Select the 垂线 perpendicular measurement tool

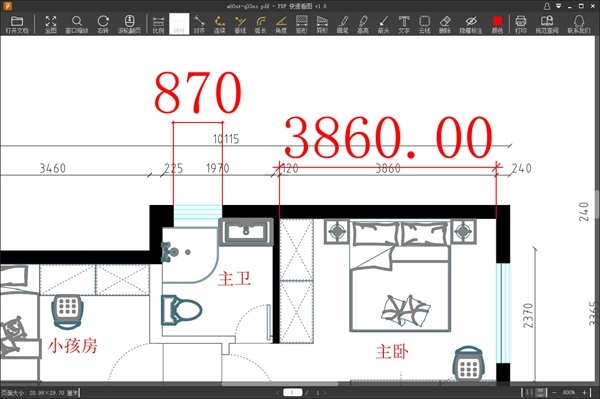pyautogui.click(x=240, y=24)
